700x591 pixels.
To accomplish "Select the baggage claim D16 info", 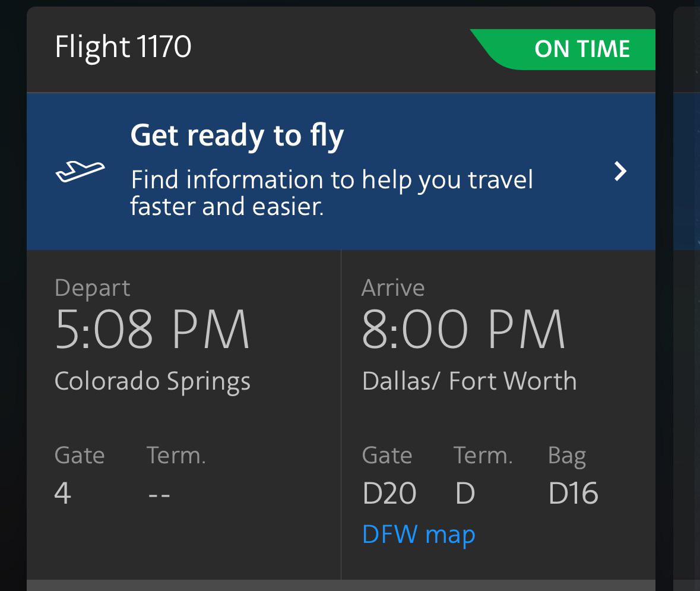I will coord(572,492).
